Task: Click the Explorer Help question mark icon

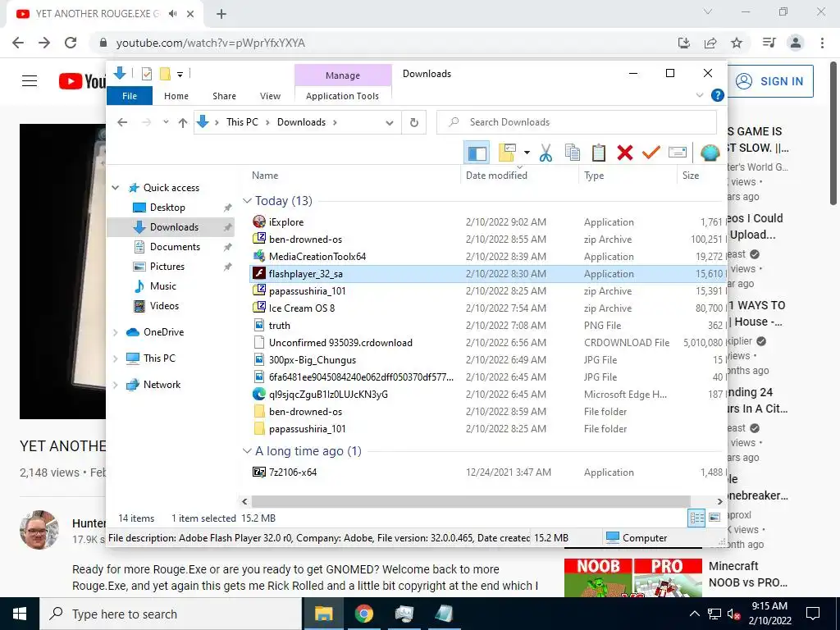Action: [717, 95]
